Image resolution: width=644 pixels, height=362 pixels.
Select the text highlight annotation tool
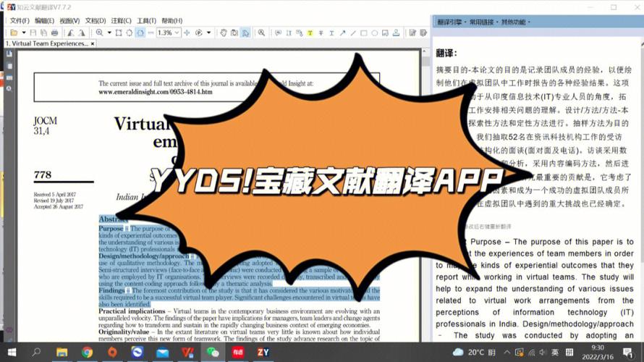[x=310, y=33]
